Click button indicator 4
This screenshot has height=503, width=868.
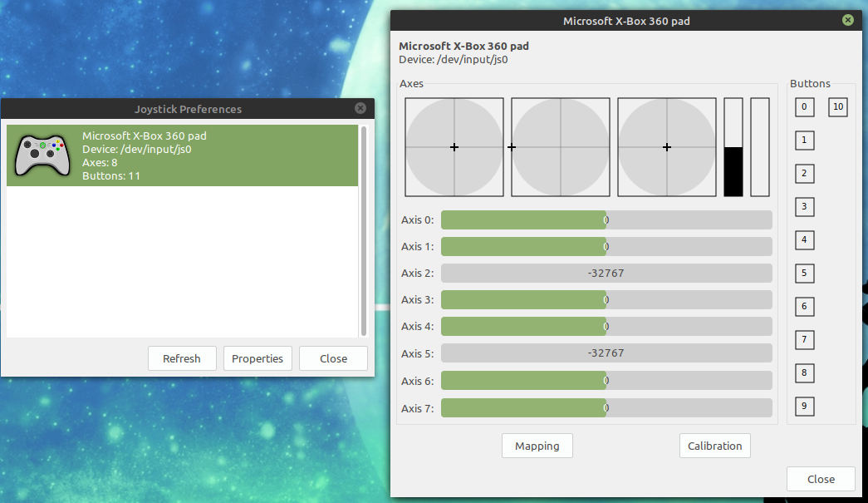[804, 240]
